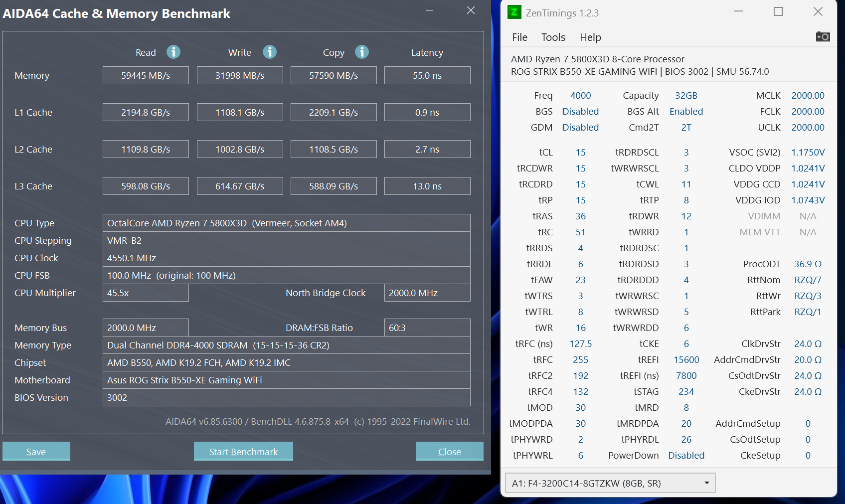Viewport: 845px width, 504px height.
Task: Click the Close button in AIDA64
Action: [x=449, y=451]
